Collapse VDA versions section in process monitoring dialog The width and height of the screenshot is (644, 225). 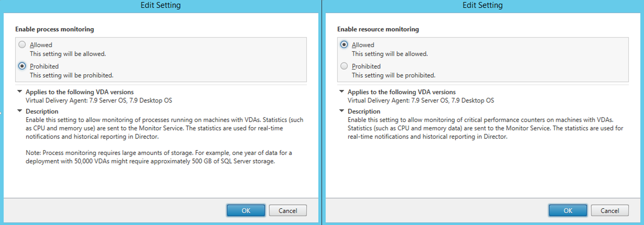point(20,92)
